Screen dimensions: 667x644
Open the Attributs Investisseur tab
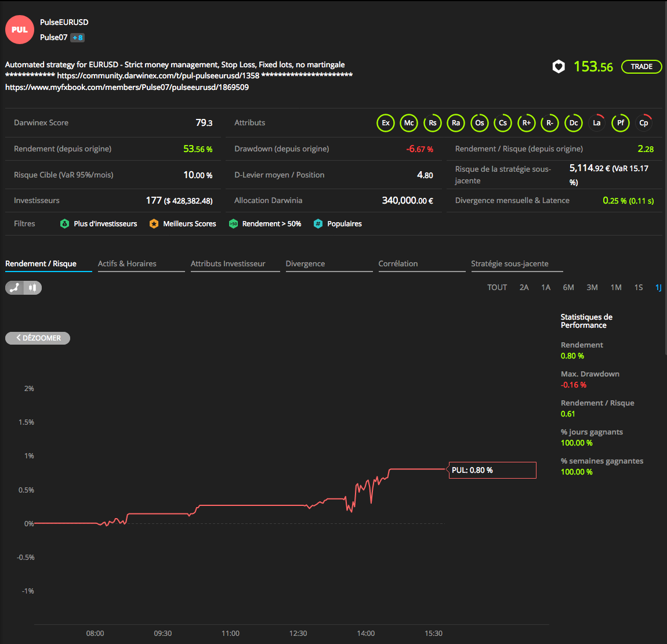point(235,264)
